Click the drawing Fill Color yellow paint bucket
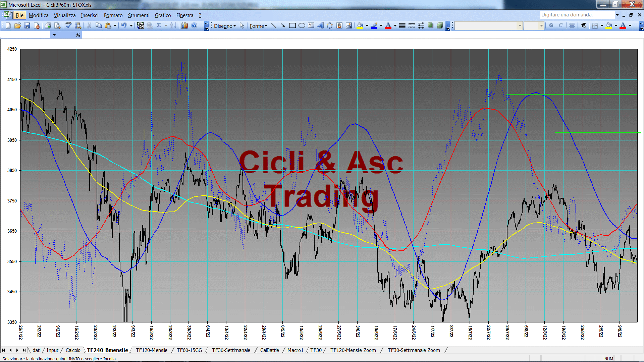Image resolution: width=644 pixels, height=362 pixels. [360, 25]
